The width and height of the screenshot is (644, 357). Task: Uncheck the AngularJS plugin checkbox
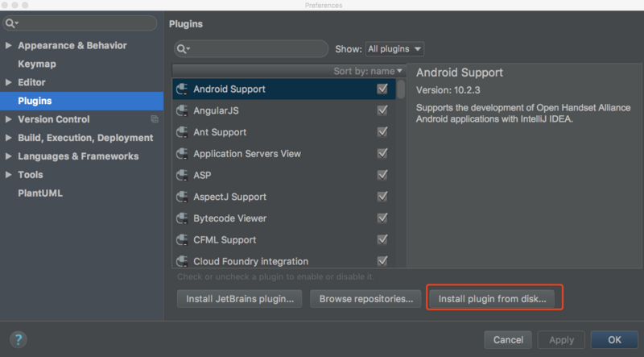382,110
